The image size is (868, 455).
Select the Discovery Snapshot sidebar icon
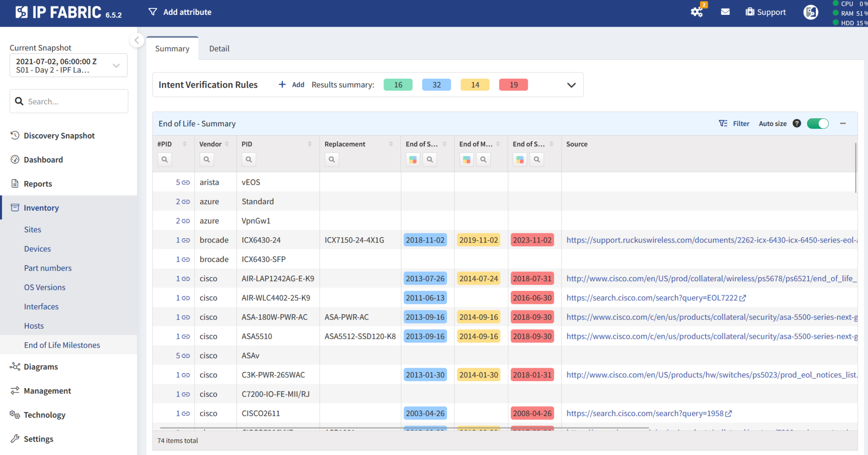[14, 135]
